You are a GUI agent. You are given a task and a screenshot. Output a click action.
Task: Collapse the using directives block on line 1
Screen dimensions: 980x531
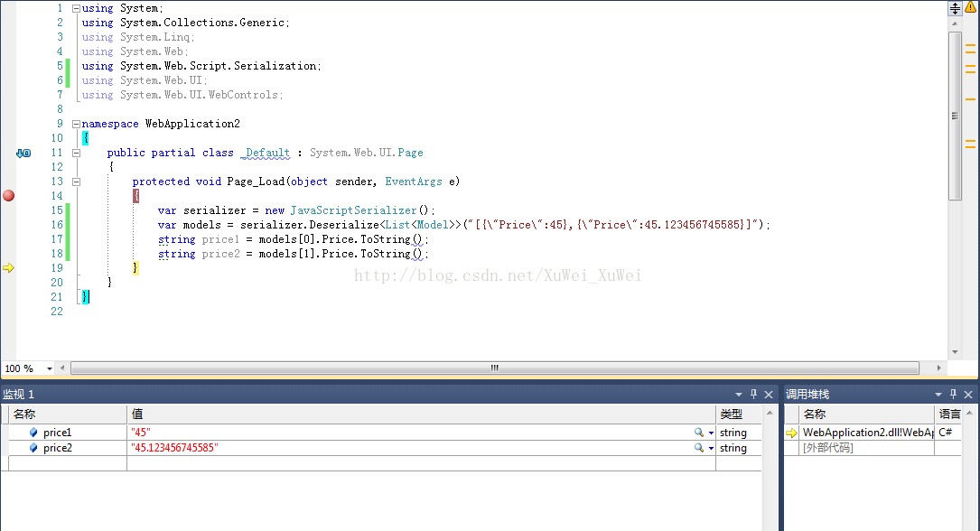76,9
